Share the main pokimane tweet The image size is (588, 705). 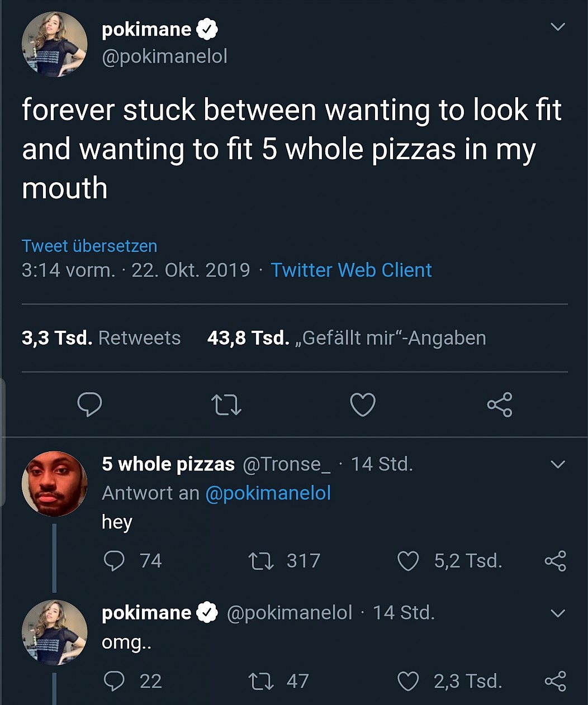click(x=500, y=404)
